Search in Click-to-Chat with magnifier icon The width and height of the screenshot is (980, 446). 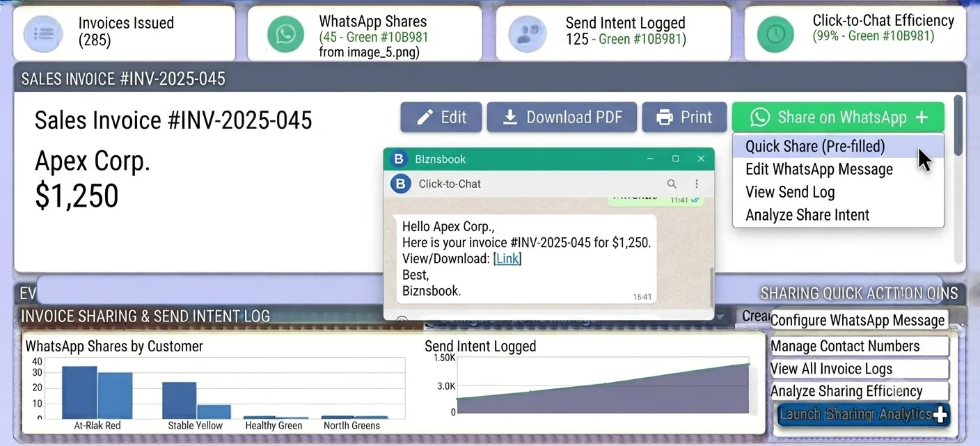(672, 184)
